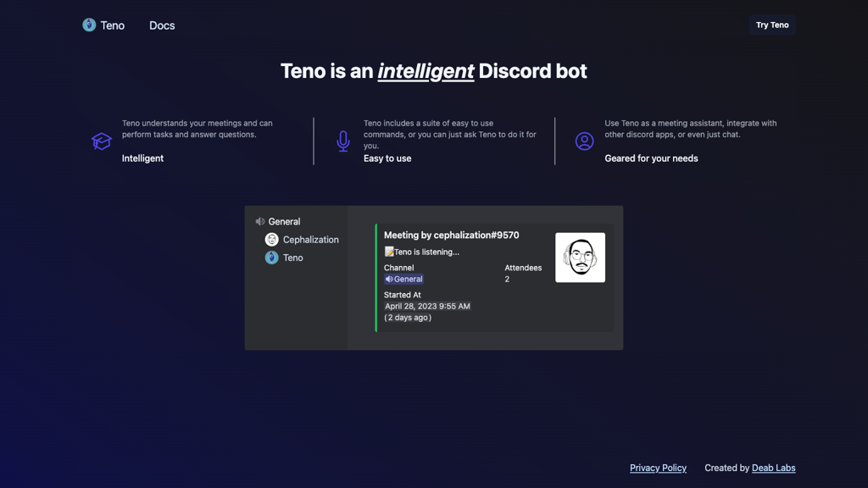This screenshot has height=488, width=868.
Task: Click the memo emoji before Teno is listening
Action: point(388,252)
